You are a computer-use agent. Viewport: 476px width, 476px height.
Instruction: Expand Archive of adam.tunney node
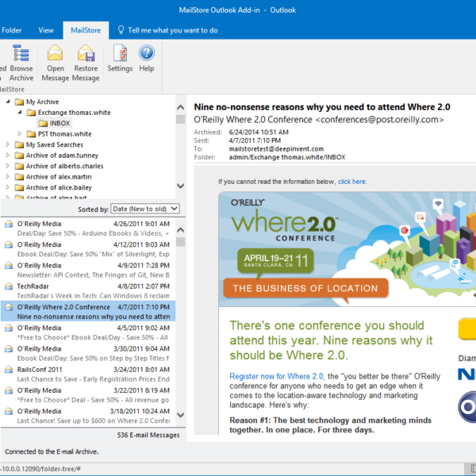coord(8,155)
